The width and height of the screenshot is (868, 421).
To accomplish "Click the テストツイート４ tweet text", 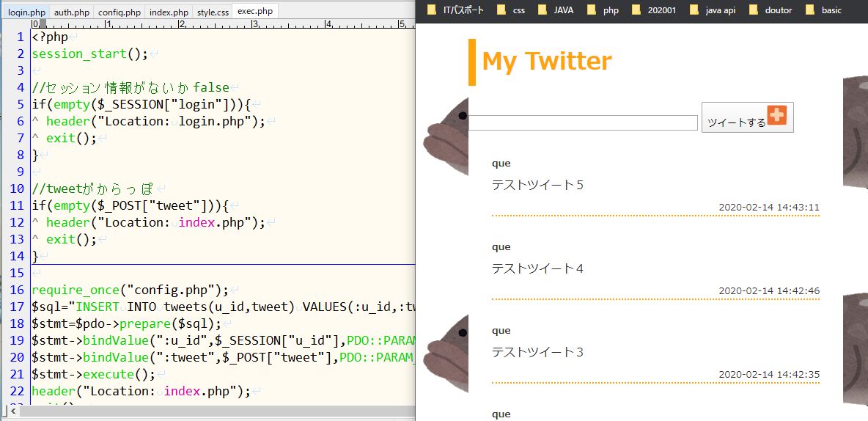I will pos(537,268).
